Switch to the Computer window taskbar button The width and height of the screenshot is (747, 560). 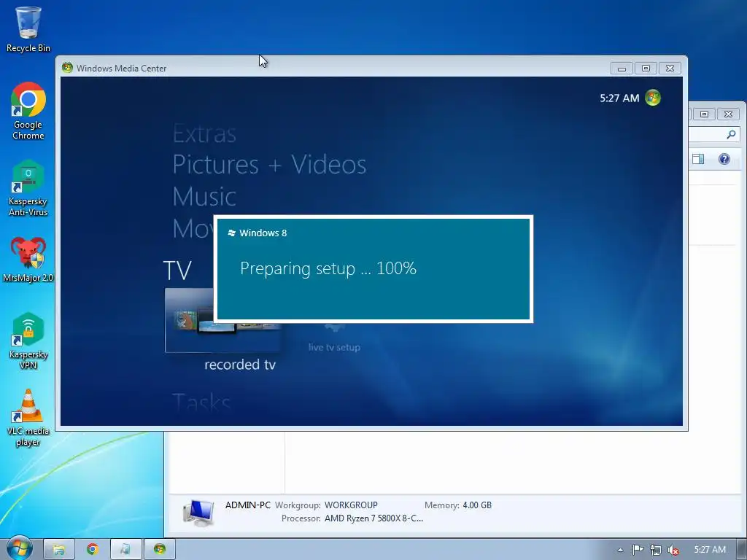point(125,550)
